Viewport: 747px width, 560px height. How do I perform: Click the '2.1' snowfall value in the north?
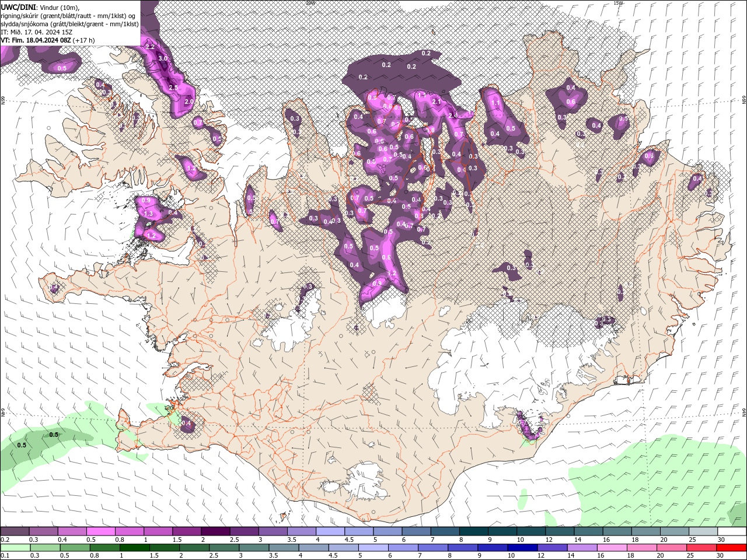tap(435, 102)
